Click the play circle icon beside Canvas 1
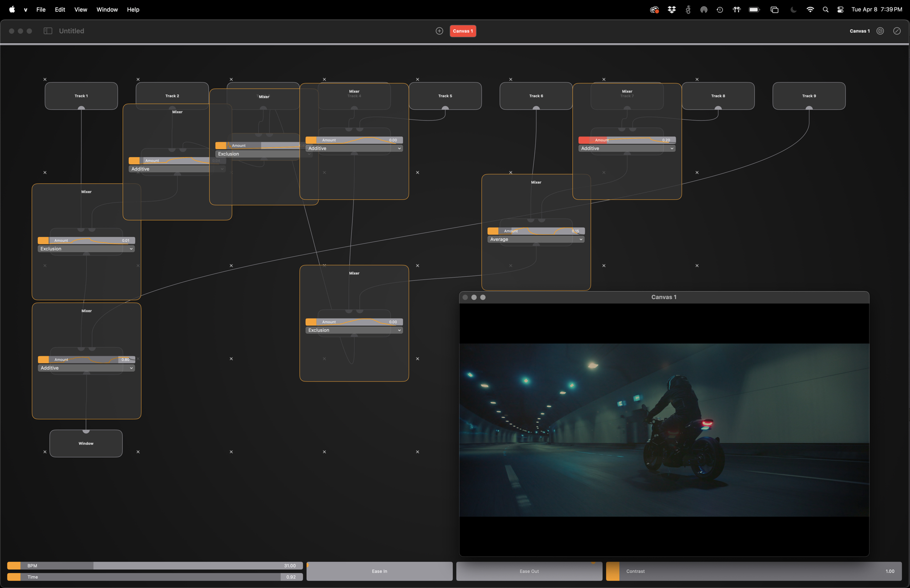 point(880,31)
